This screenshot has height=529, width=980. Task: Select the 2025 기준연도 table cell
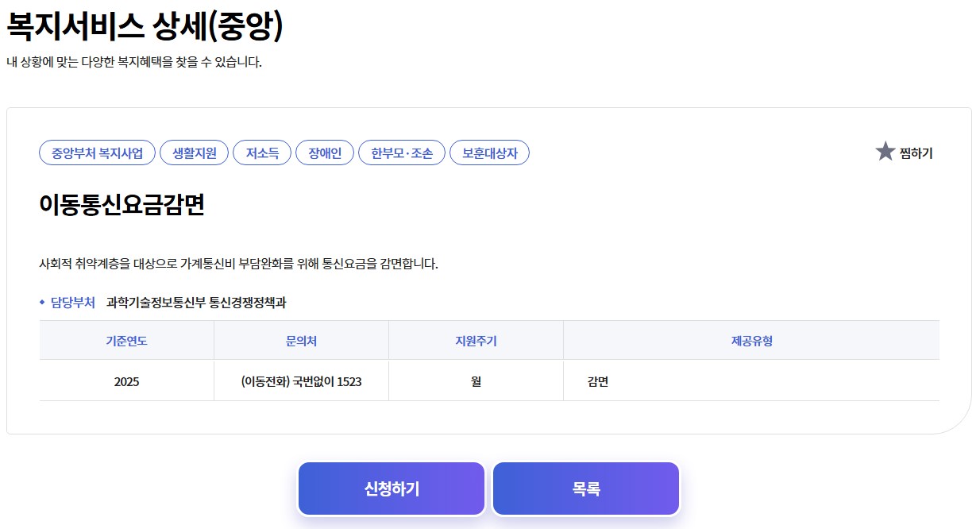tap(126, 380)
